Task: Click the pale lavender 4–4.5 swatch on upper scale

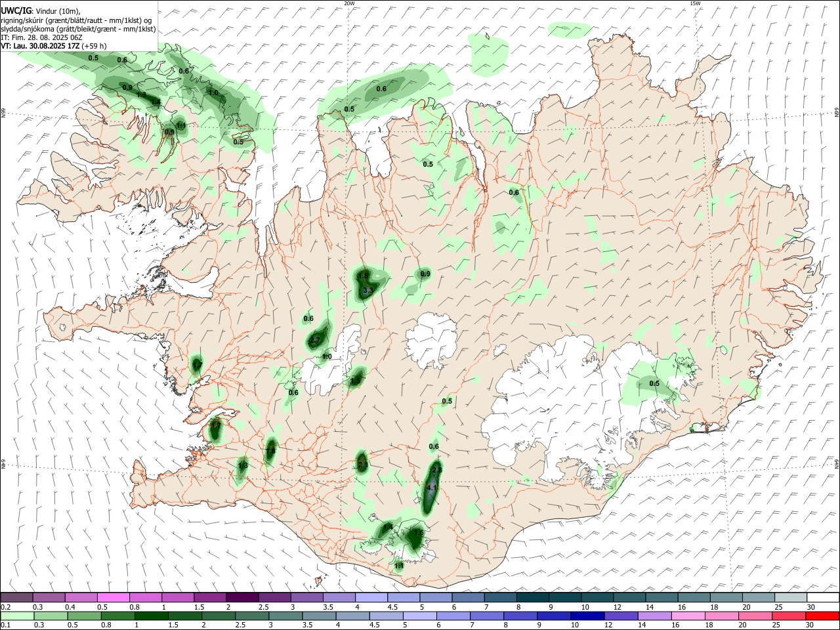Action: 371,597
